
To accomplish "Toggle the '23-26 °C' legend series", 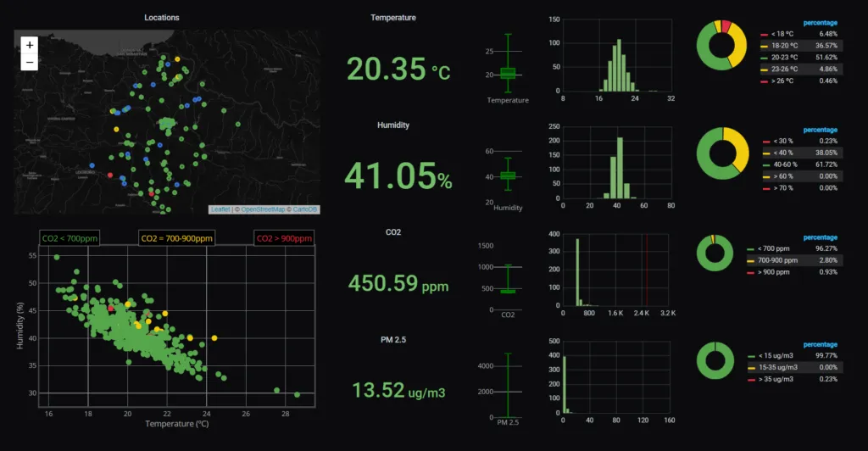I will [x=784, y=70].
